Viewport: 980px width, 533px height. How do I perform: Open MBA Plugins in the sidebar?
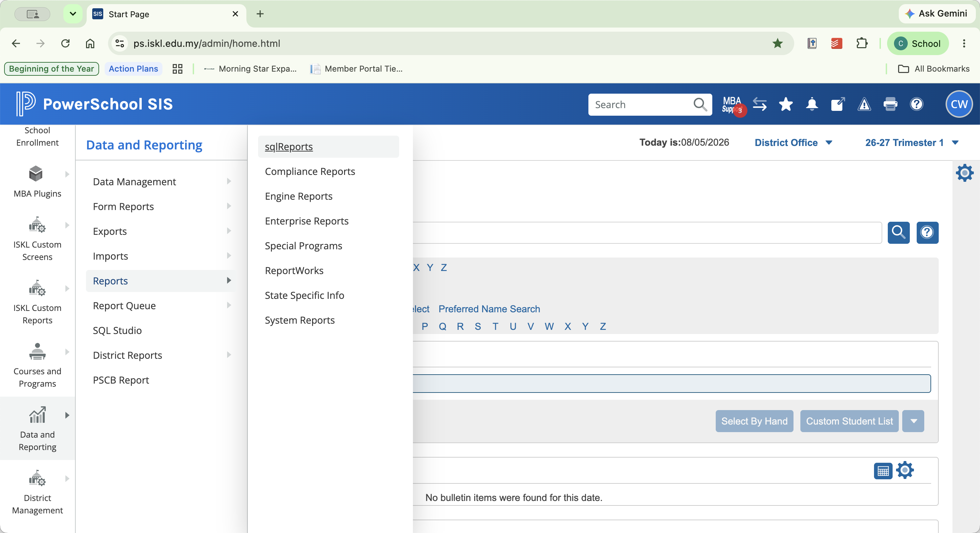37,182
